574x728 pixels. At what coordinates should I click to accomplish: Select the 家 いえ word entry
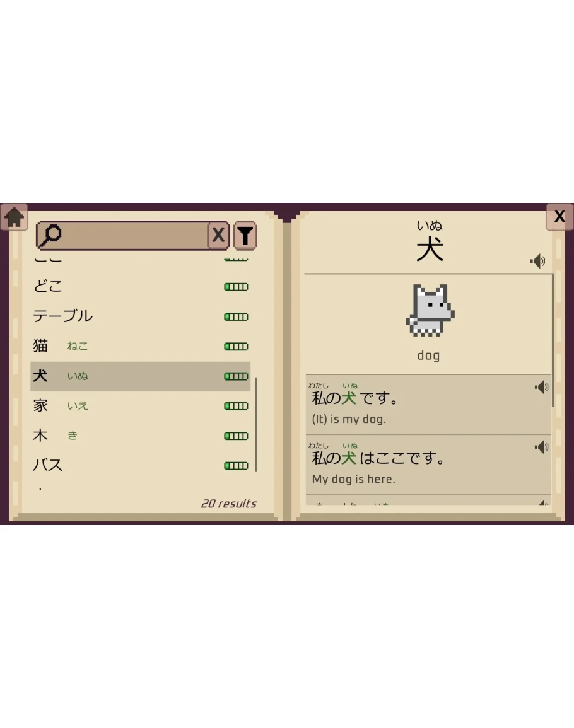point(141,406)
